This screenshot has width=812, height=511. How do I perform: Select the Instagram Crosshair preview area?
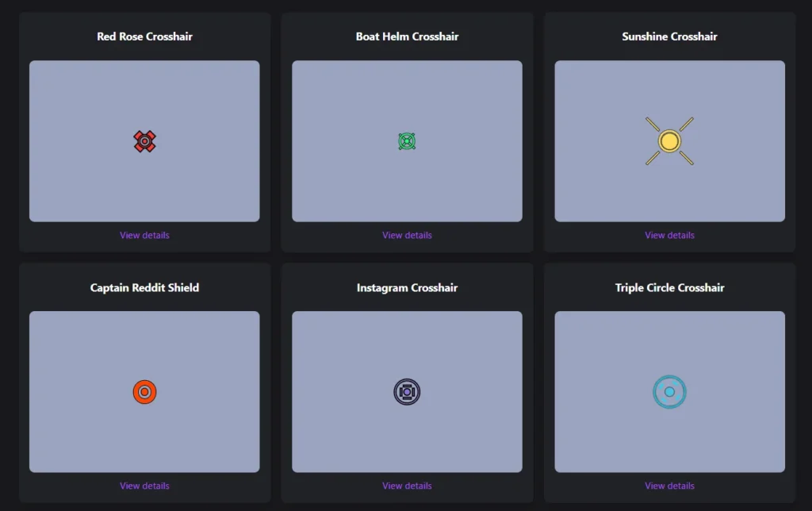pos(407,391)
